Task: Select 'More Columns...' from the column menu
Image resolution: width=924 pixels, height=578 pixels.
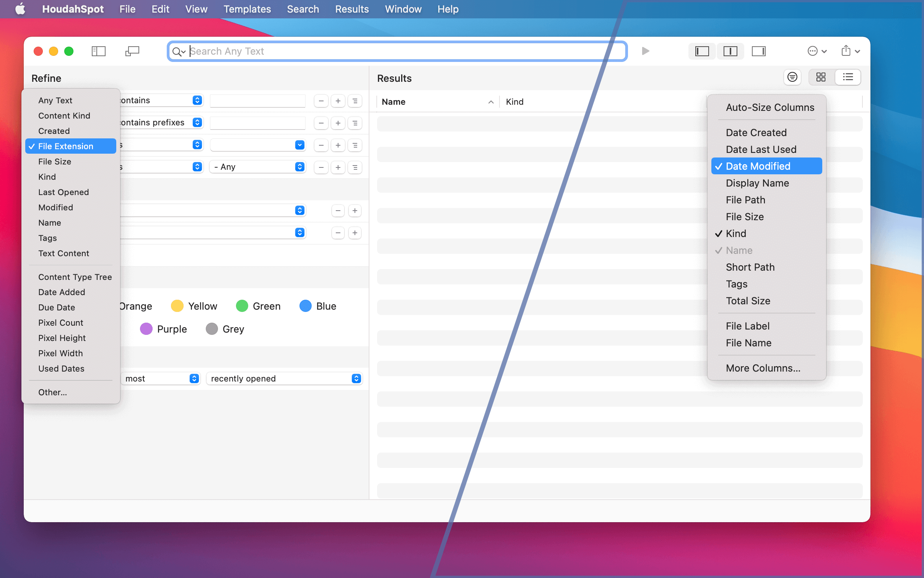Action: [x=763, y=368]
